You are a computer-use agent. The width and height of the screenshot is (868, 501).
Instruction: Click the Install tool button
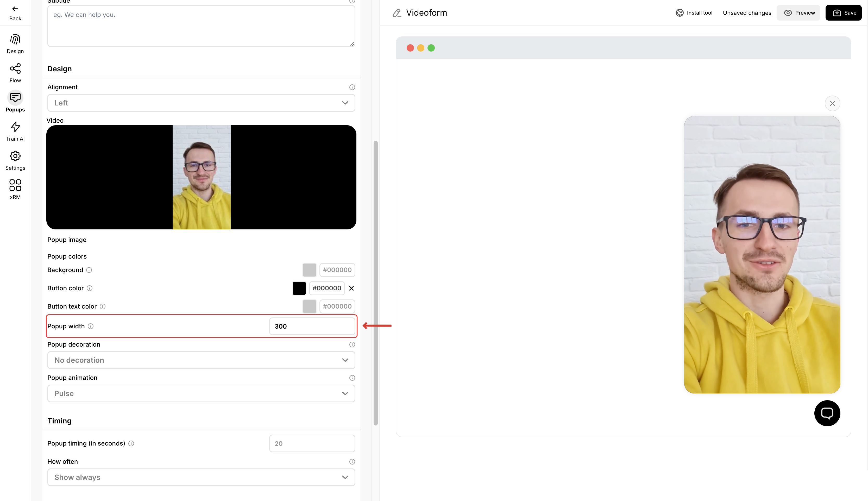(x=694, y=13)
